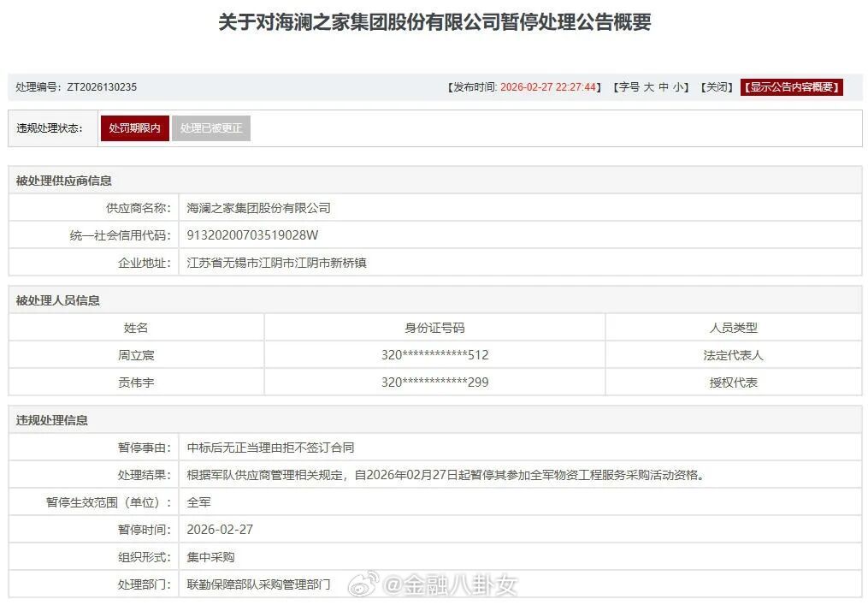Click the 金融八卦女 watermark icon
The height and width of the screenshot is (605, 868).
(x=363, y=583)
